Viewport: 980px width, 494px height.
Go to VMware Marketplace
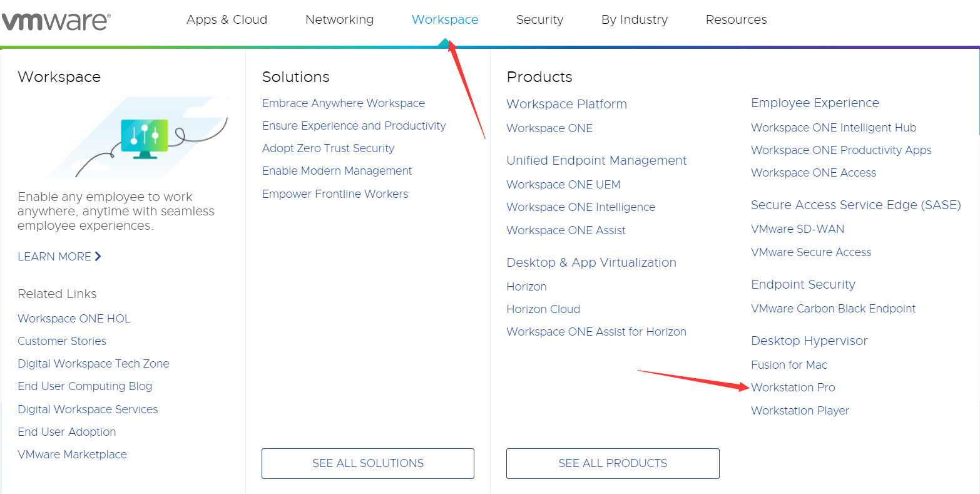(x=72, y=455)
